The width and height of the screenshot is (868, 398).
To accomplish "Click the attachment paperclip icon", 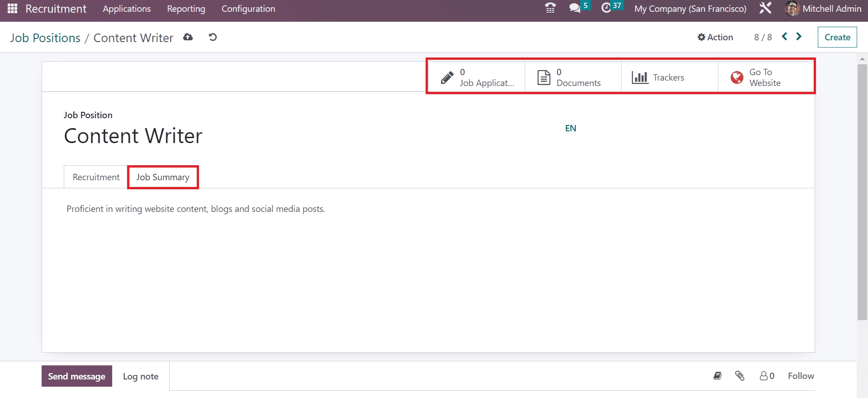I will [740, 376].
